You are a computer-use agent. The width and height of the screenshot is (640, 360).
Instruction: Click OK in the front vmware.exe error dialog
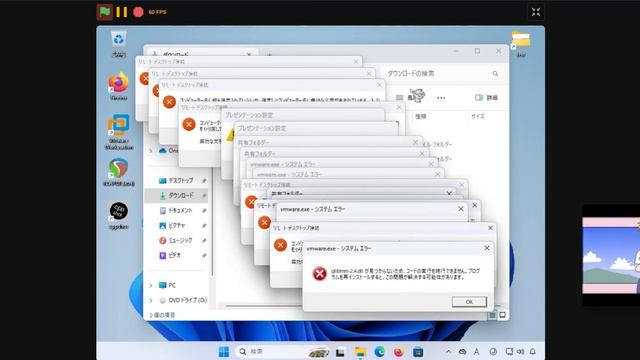[x=469, y=302]
